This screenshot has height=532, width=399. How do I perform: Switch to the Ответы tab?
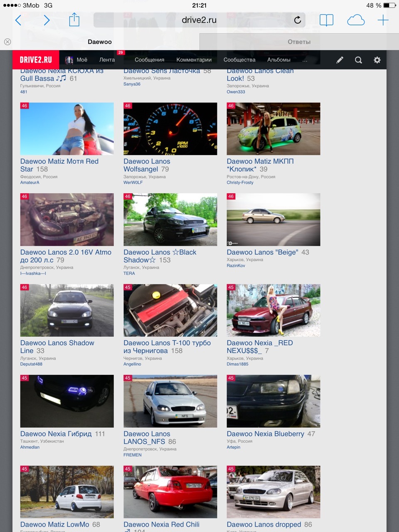click(299, 42)
